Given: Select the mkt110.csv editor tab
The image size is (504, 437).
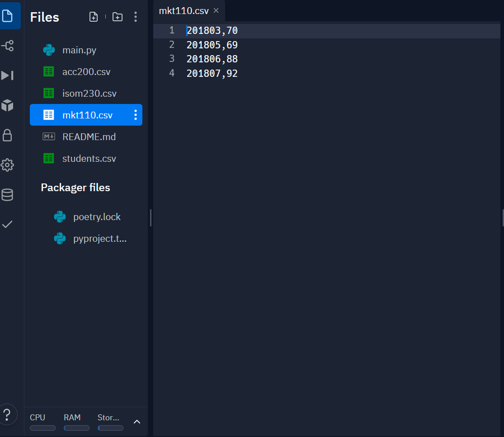Looking at the screenshot, I should point(183,10).
